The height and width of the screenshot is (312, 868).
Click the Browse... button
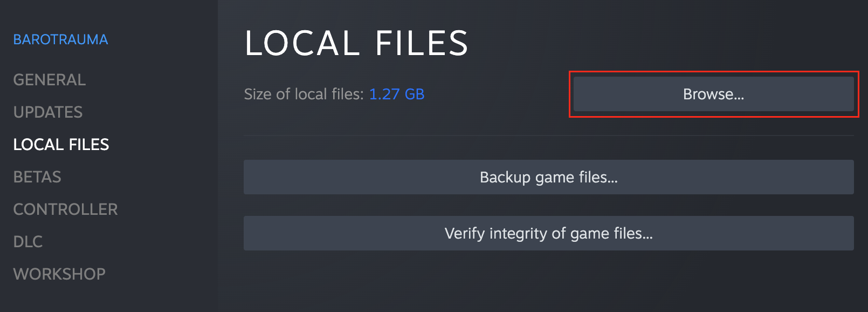(713, 94)
